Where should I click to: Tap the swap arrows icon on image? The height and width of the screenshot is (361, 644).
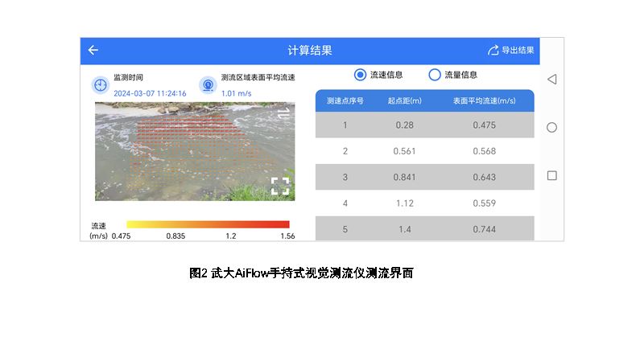[283, 115]
